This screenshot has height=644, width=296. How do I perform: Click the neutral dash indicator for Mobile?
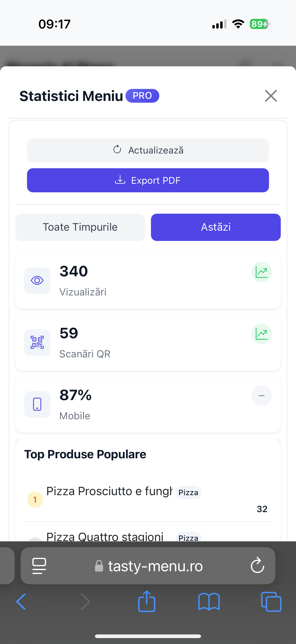pyautogui.click(x=261, y=395)
